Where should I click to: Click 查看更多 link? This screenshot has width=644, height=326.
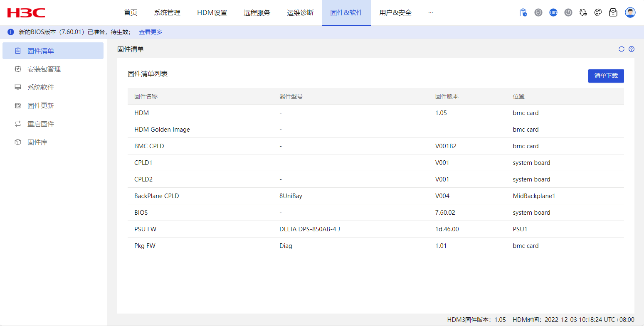click(x=151, y=32)
